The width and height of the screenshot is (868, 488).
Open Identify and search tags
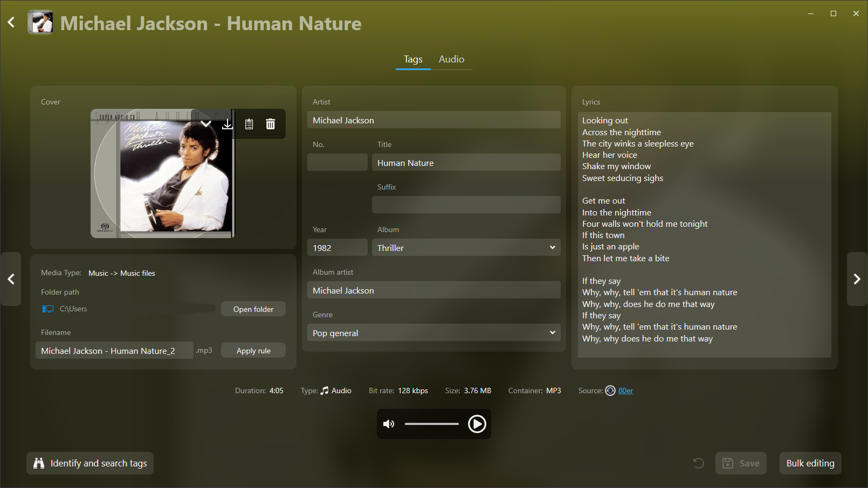pyautogui.click(x=90, y=463)
